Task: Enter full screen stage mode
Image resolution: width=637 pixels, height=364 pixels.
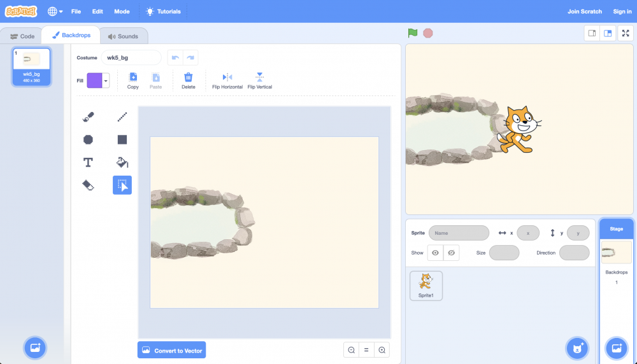Action: point(626,33)
